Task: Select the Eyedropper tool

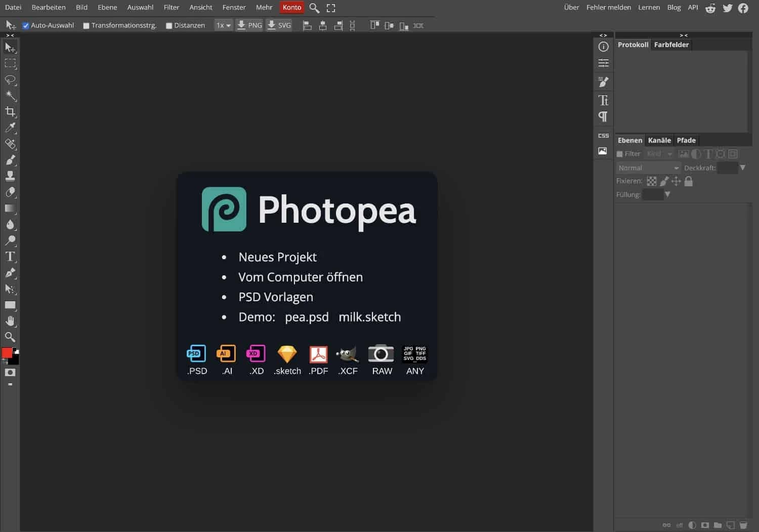Action: click(x=10, y=128)
